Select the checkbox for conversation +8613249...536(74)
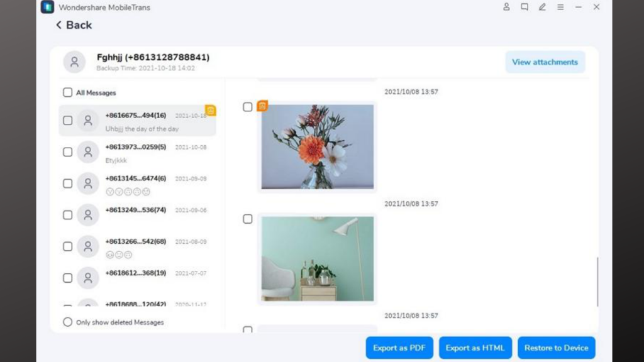Viewport: 644px width, 362px height. click(67, 214)
